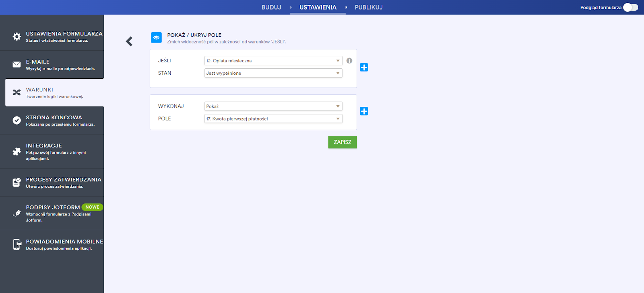Open Powiadomienia mobilne sidebar section

pos(52,244)
